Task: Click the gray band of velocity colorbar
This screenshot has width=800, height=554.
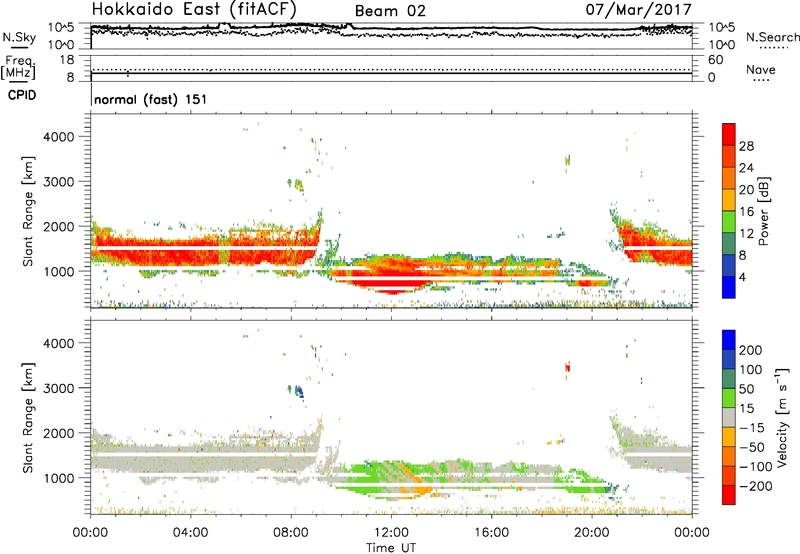Action: point(729,417)
